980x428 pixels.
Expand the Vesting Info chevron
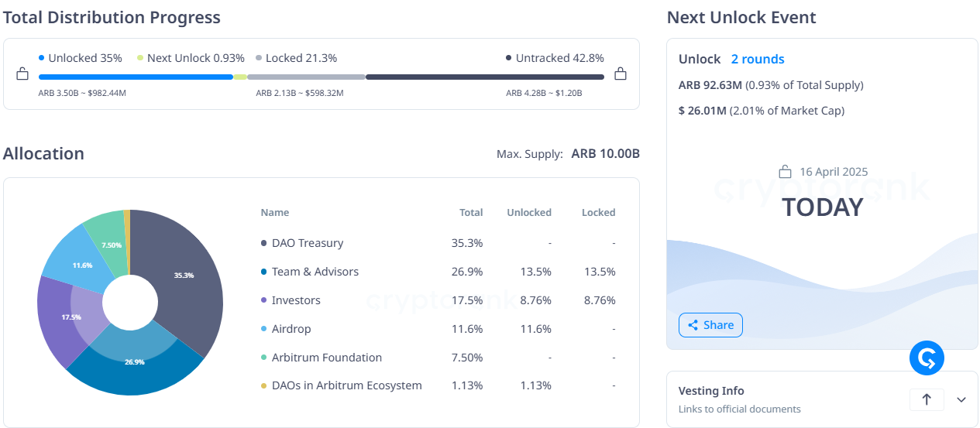tap(961, 399)
